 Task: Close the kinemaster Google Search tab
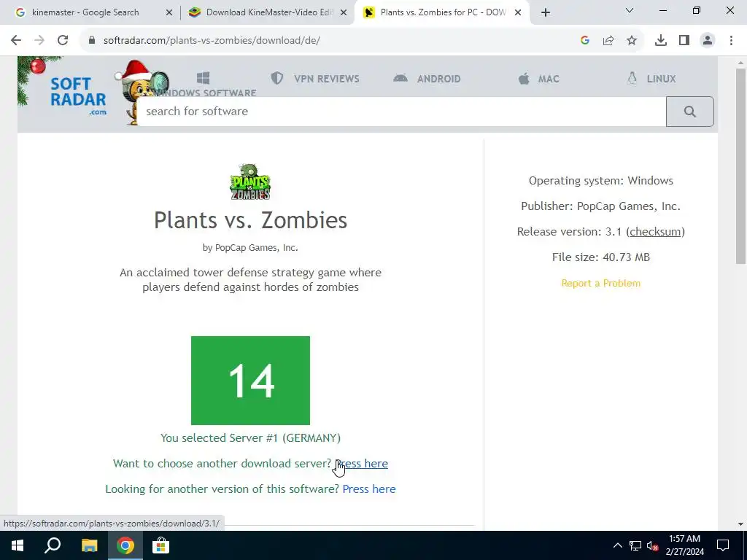(169, 13)
